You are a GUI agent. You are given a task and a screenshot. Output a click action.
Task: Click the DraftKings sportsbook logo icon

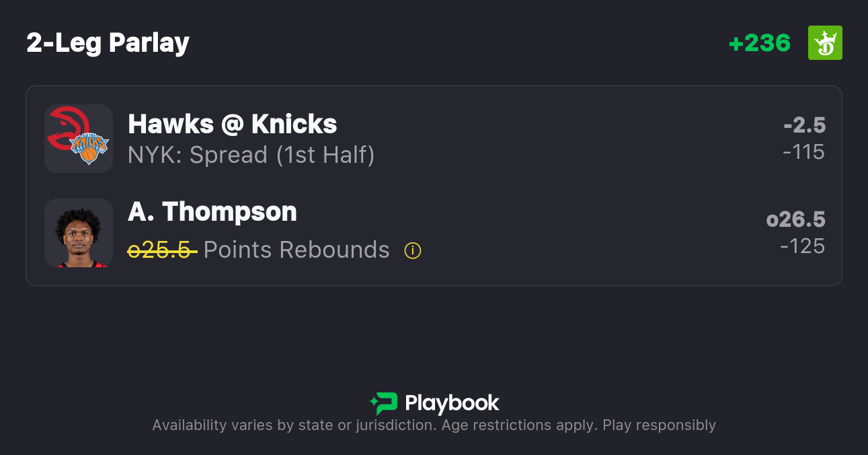tap(825, 43)
